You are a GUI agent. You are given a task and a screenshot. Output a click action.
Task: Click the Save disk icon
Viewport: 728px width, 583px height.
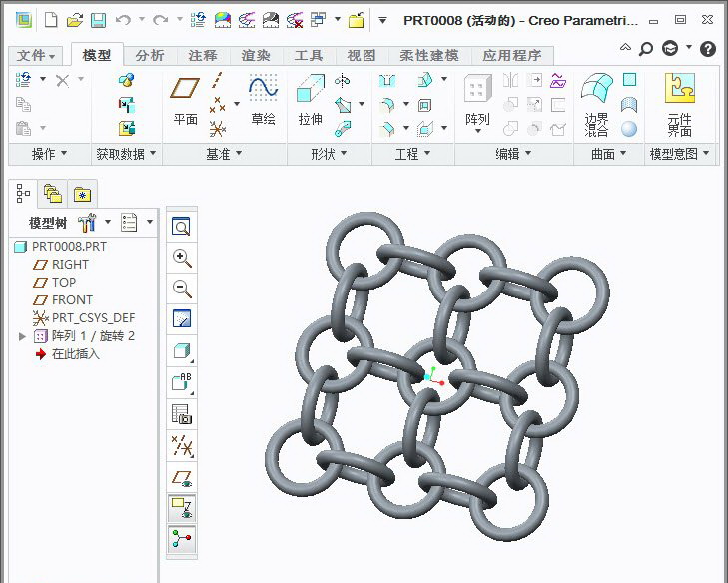98,20
